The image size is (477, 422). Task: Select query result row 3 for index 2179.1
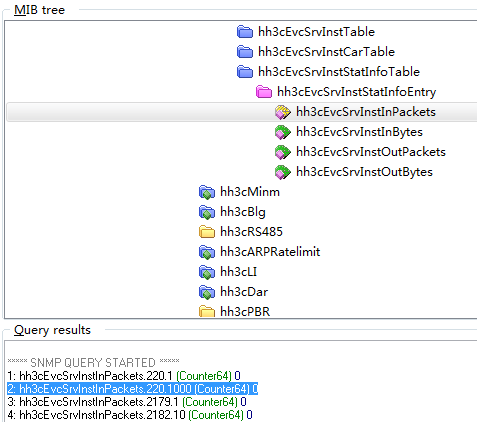click(127, 402)
